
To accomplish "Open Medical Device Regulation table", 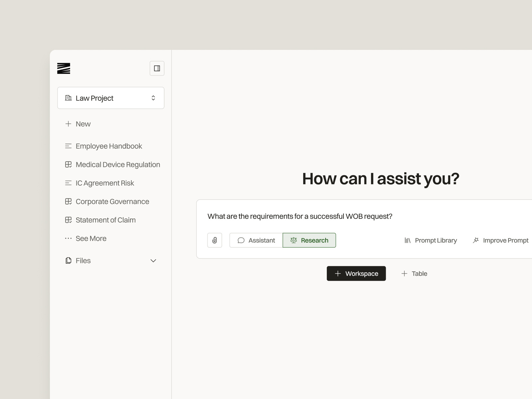I will coord(112,165).
